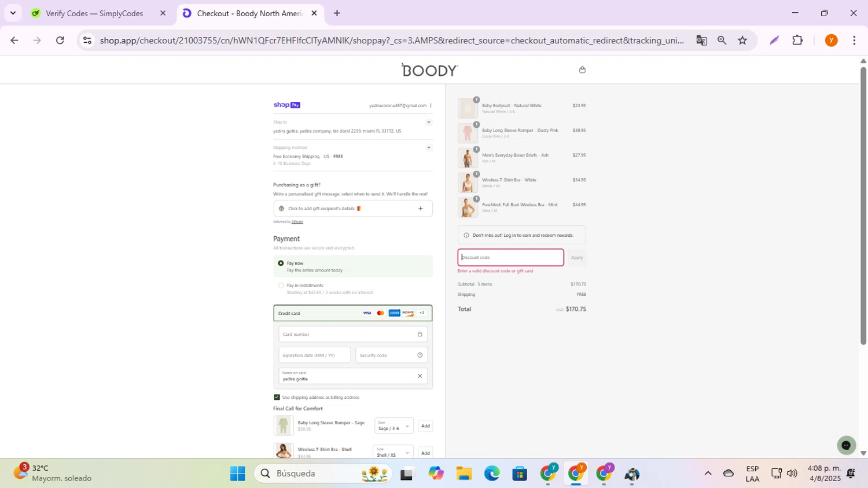Open a new browser tab
This screenshot has height=488, width=868.
click(x=337, y=13)
